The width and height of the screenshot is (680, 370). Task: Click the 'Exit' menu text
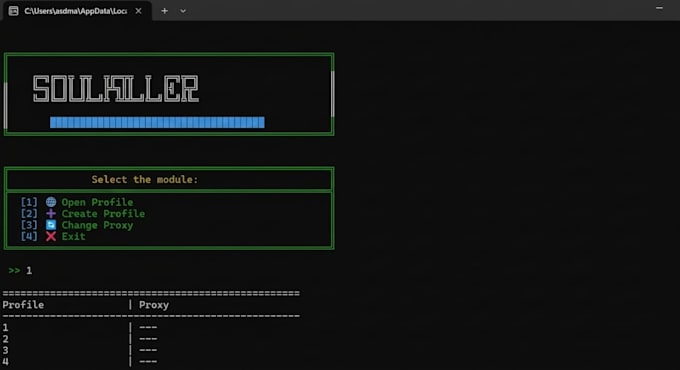[x=73, y=236]
